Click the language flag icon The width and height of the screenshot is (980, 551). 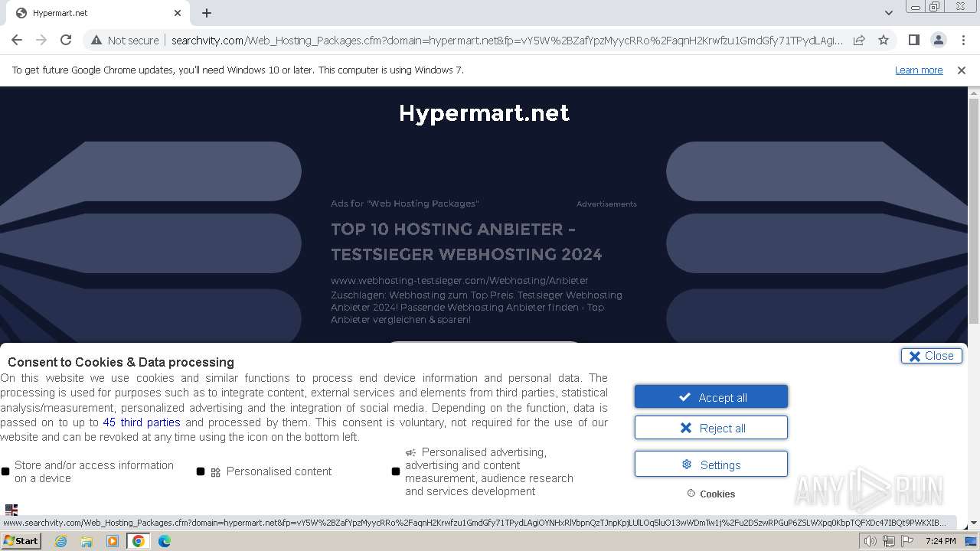(x=11, y=510)
